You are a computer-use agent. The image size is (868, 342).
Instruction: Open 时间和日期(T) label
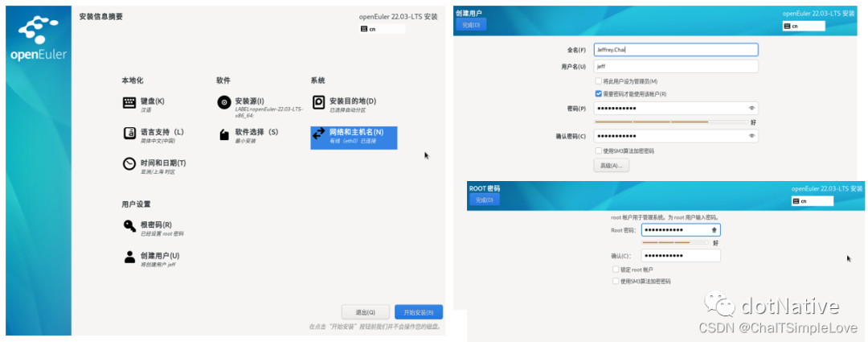[163, 163]
